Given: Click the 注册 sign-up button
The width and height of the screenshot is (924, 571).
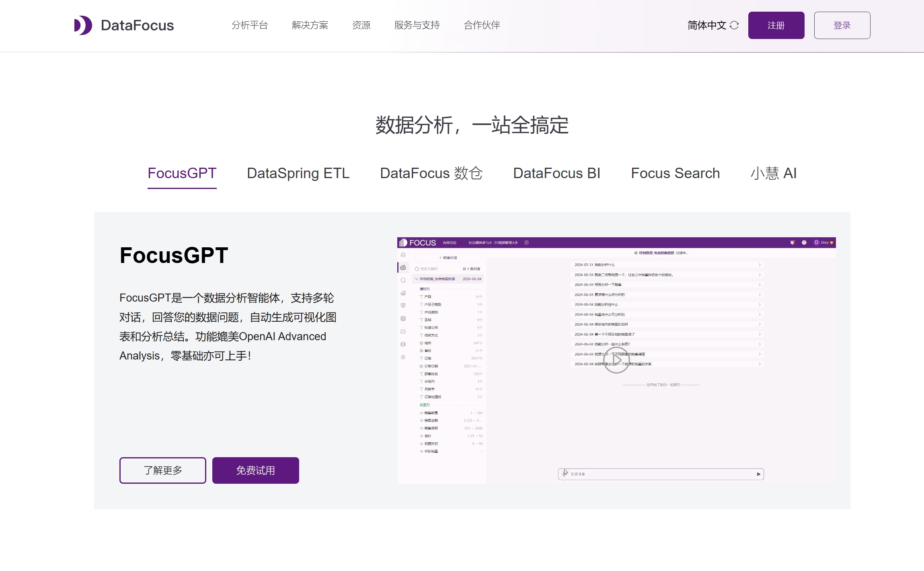Looking at the screenshot, I should 776,25.
